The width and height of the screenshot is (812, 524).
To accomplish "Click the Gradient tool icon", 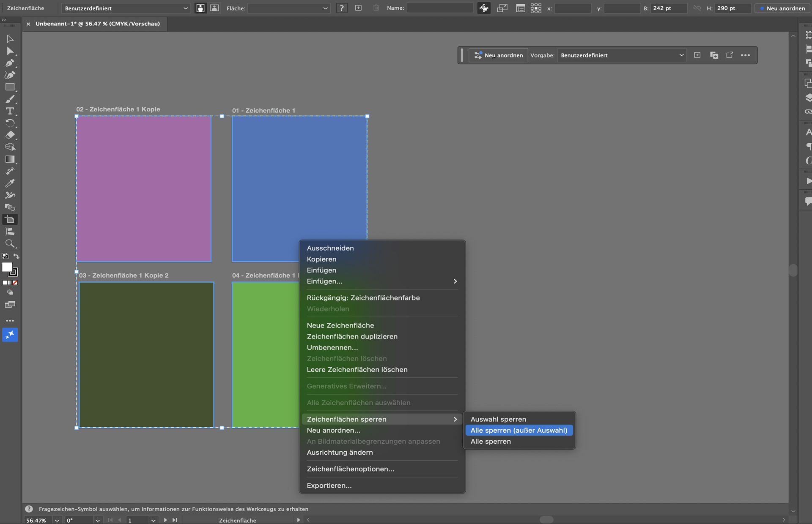I will pos(10,159).
